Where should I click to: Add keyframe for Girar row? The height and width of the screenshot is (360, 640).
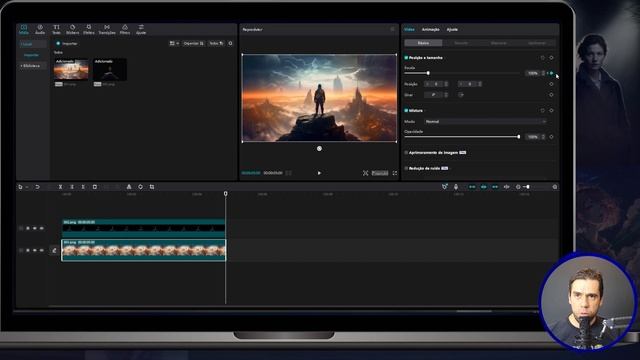click(551, 95)
